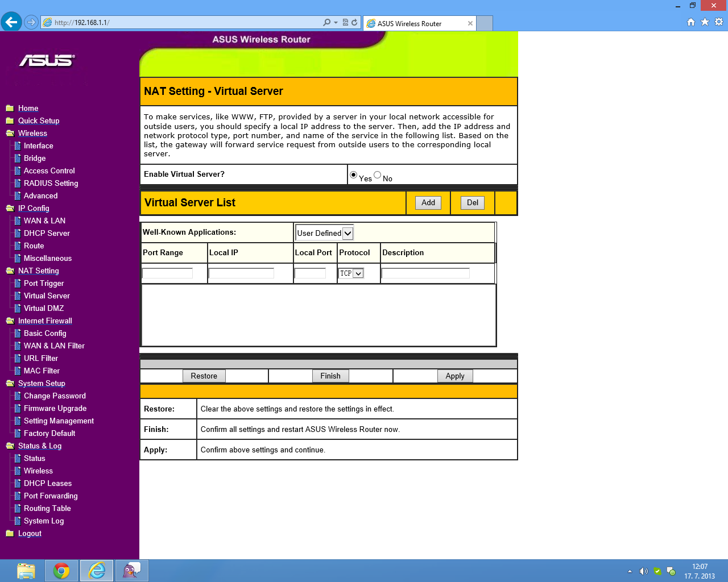Click the page icon beside Firmware Upgrade

[x=18, y=408]
